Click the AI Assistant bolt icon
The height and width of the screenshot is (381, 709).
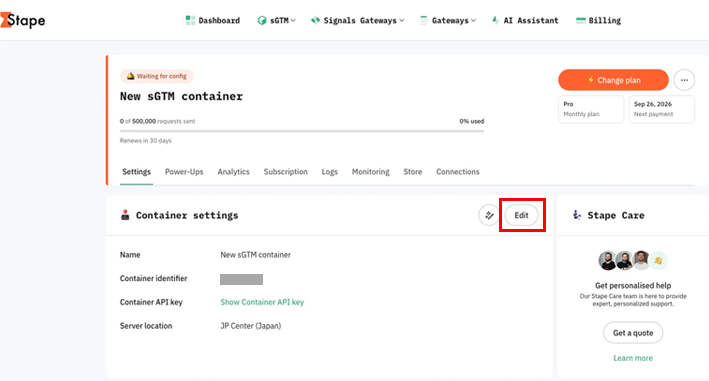(x=496, y=20)
